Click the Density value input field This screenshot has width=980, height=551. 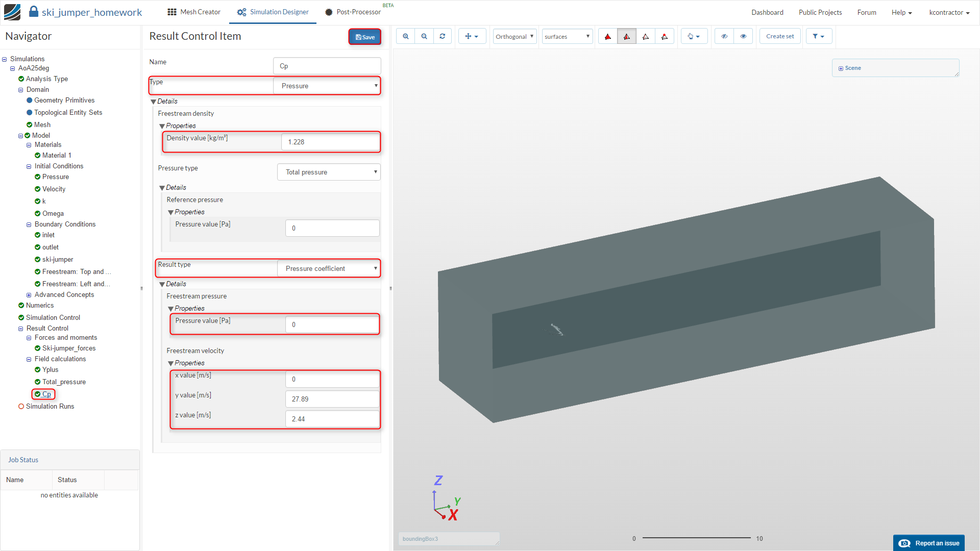coord(330,142)
